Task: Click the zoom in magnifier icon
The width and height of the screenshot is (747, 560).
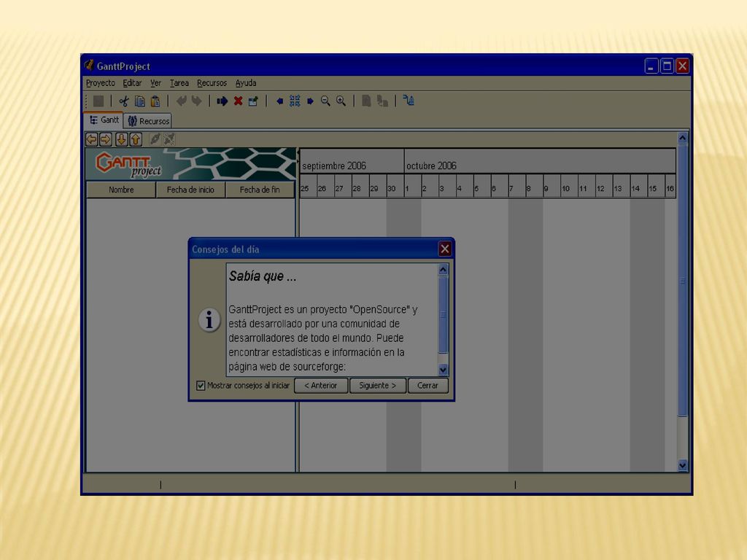Action: click(x=341, y=101)
